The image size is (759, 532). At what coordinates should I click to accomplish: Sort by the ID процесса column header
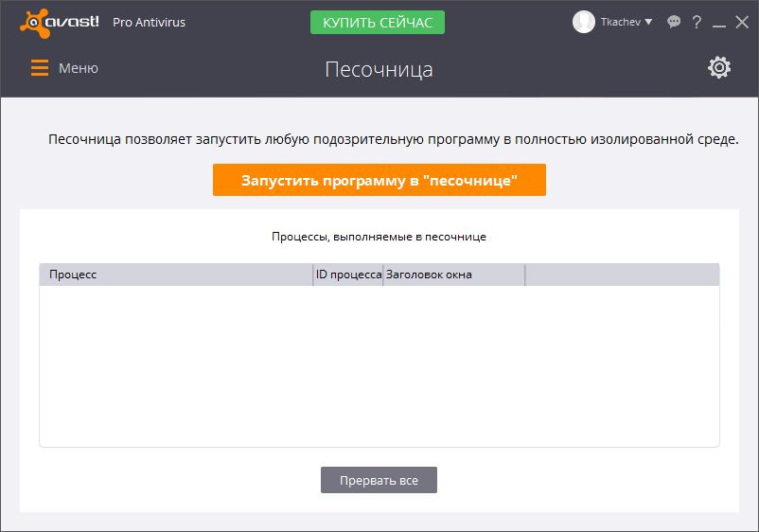pos(348,275)
